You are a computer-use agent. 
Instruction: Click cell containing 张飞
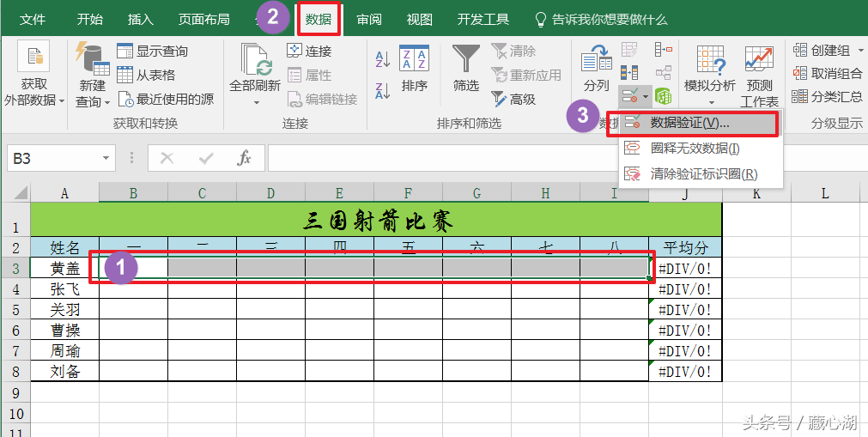(64, 288)
